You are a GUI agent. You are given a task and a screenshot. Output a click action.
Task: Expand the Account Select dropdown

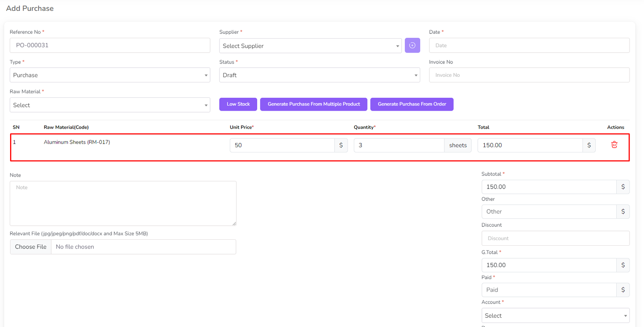click(x=555, y=316)
